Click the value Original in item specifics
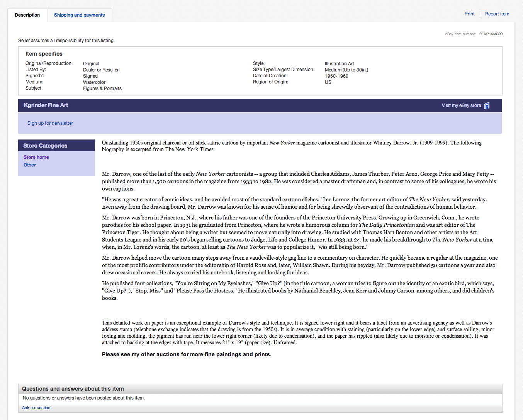This screenshot has height=420, width=523. [x=91, y=64]
